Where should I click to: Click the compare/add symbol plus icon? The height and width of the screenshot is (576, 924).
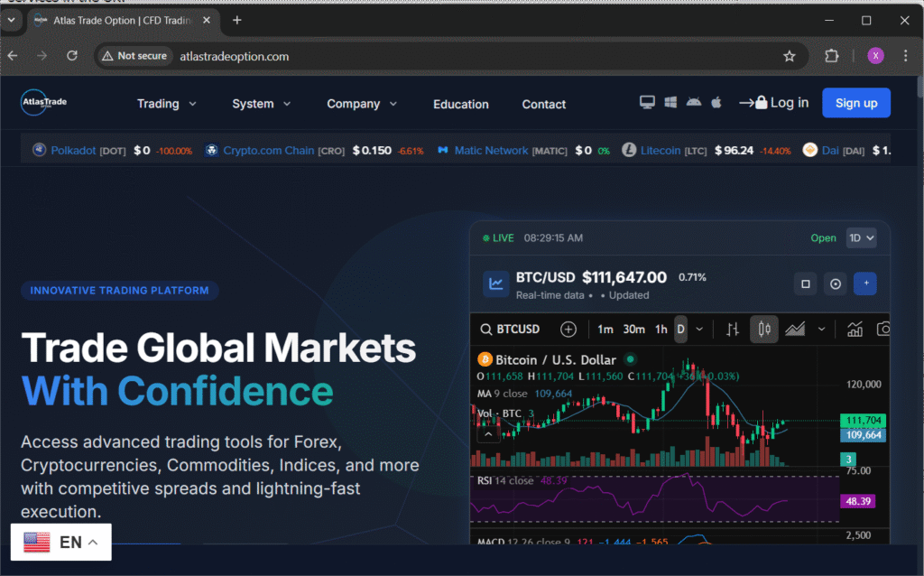click(568, 330)
